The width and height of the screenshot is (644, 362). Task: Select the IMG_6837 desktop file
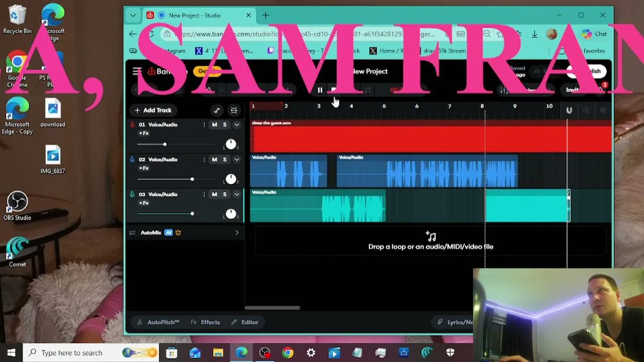point(53,159)
